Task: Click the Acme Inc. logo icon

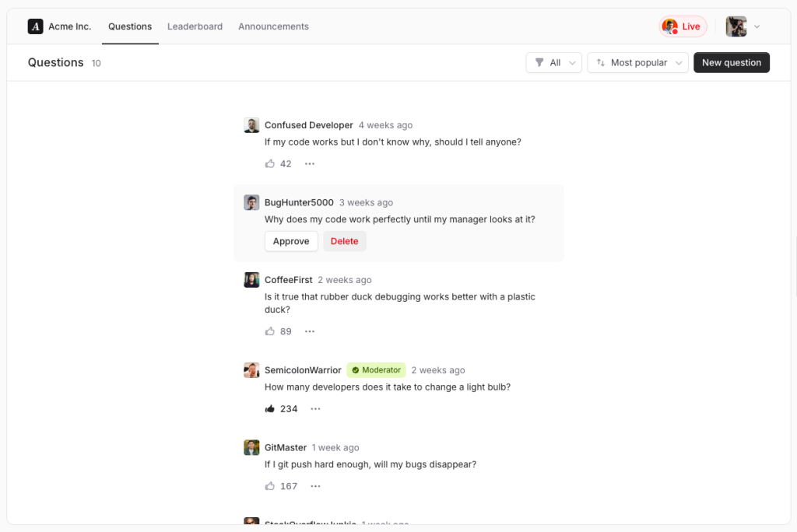Action: click(x=35, y=26)
